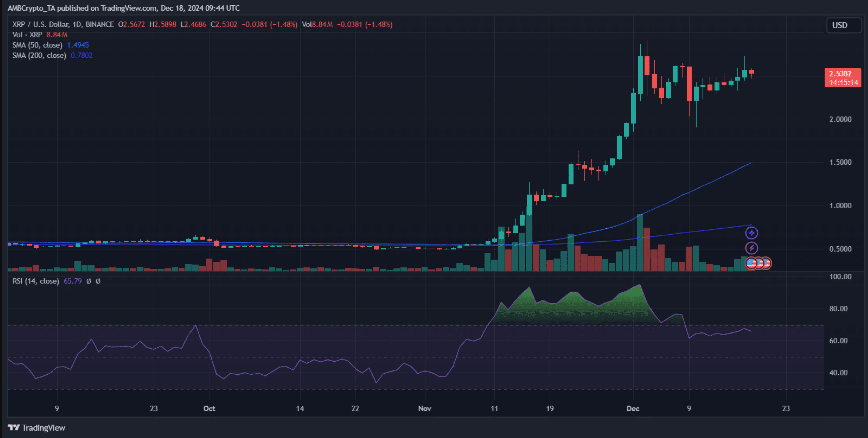Click the purple sparkle-star event icon

click(x=751, y=233)
